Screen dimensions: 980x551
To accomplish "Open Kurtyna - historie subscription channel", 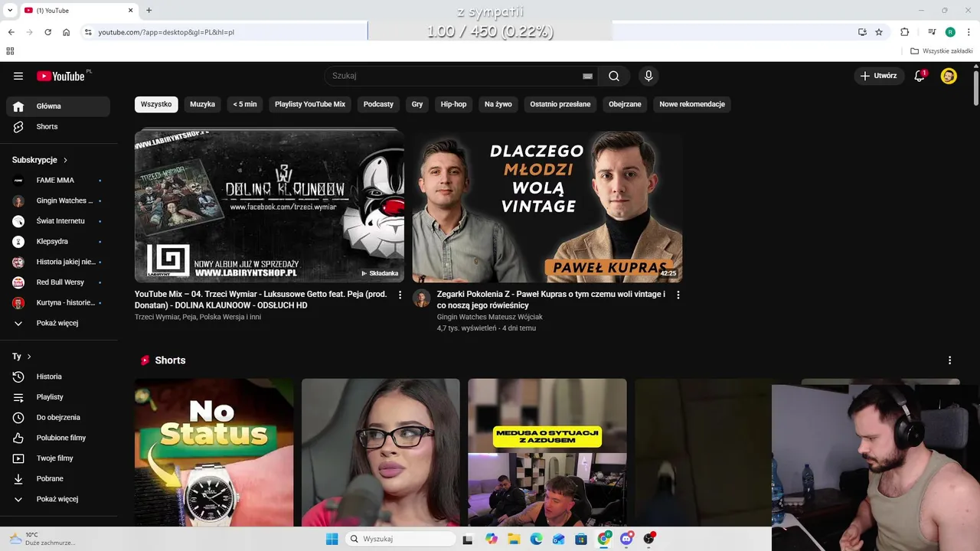I will 58,302.
